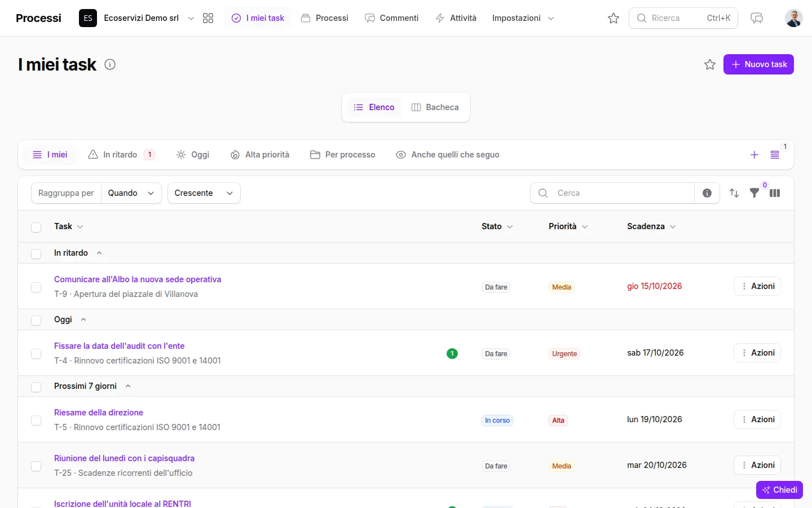Open the Attività menu item

pyautogui.click(x=456, y=18)
